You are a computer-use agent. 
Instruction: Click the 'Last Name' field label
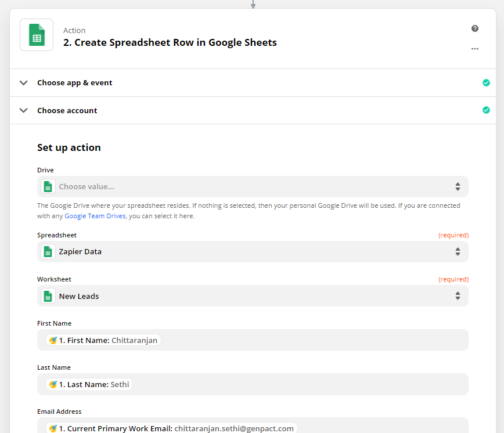coord(53,367)
